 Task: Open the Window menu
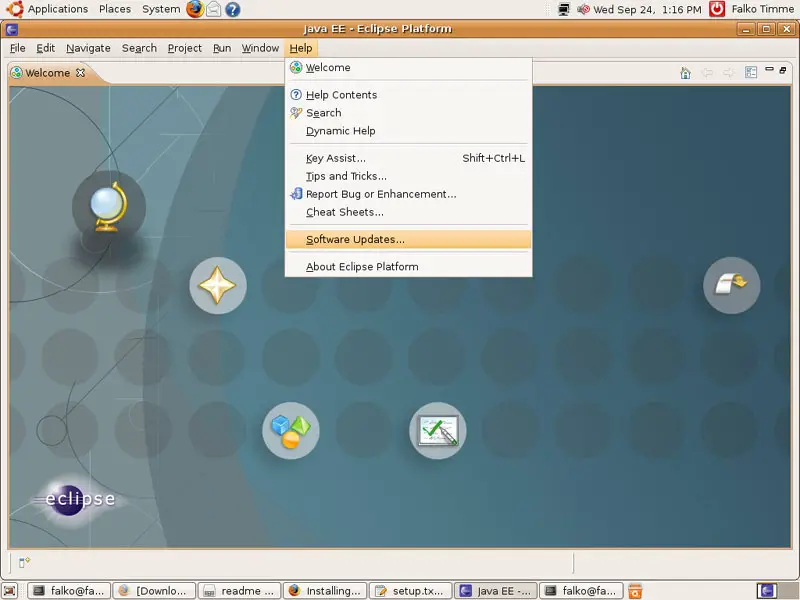260,48
